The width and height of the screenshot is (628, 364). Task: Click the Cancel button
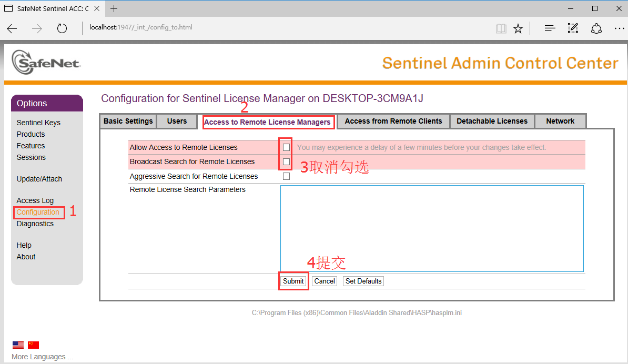(325, 281)
